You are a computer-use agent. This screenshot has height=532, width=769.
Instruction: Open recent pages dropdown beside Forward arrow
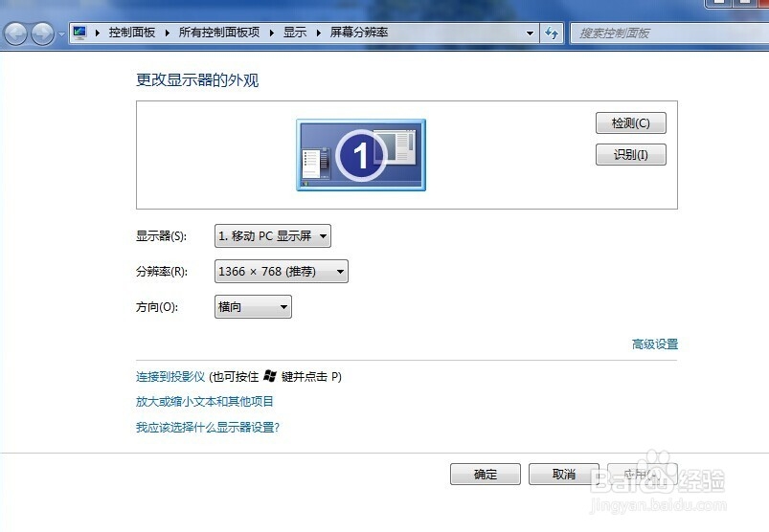[x=61, y=34]
